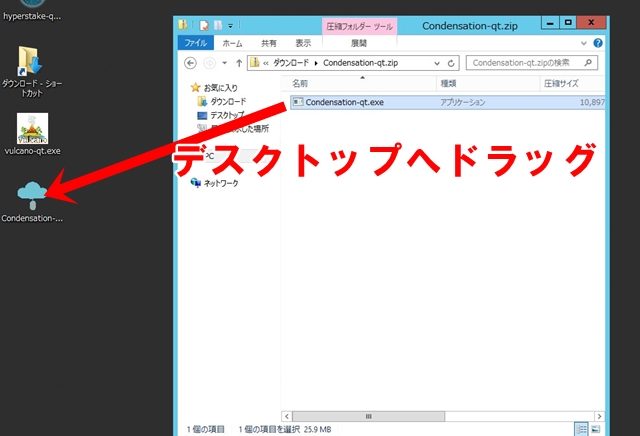
Task: Open Explorer help question mark icon
Action: pos(598,43)
